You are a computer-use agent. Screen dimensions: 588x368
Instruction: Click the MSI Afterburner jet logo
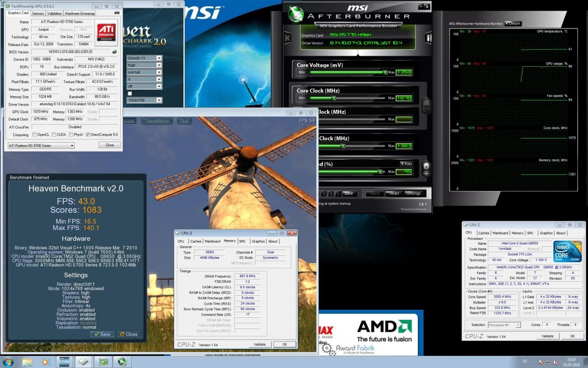pos(295,14)
